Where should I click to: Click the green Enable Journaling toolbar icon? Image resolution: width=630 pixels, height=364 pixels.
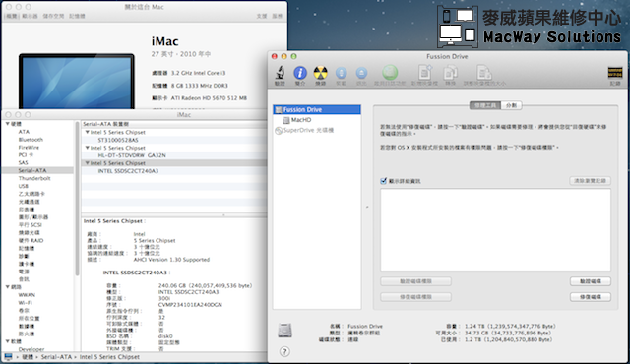pos(390,73)
